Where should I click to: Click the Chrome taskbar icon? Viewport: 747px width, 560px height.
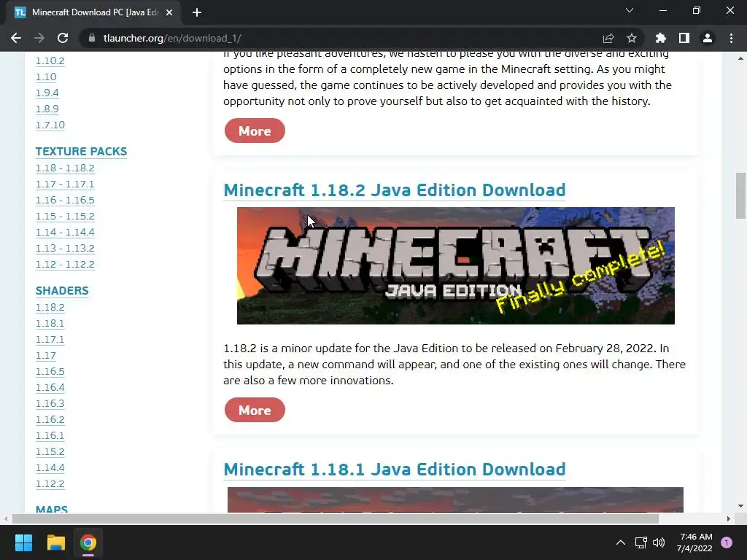(x=88, y=542)
